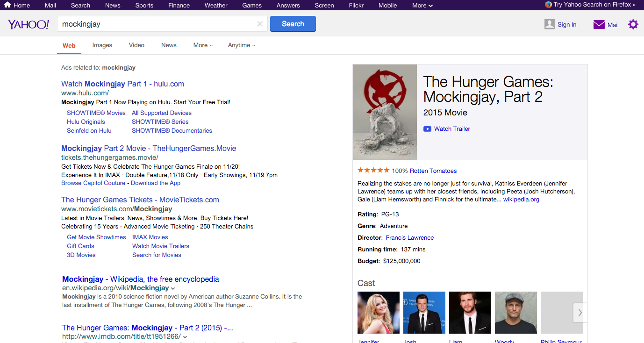Click 3D Movies sublink
This screenshot has width=644, height=343.
81,255
